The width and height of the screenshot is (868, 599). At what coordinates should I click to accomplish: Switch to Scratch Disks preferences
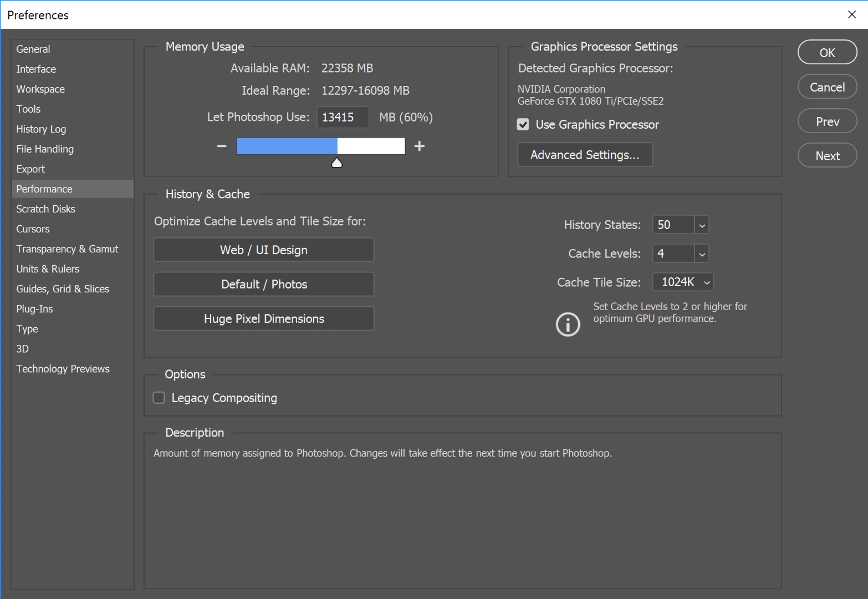73,209
